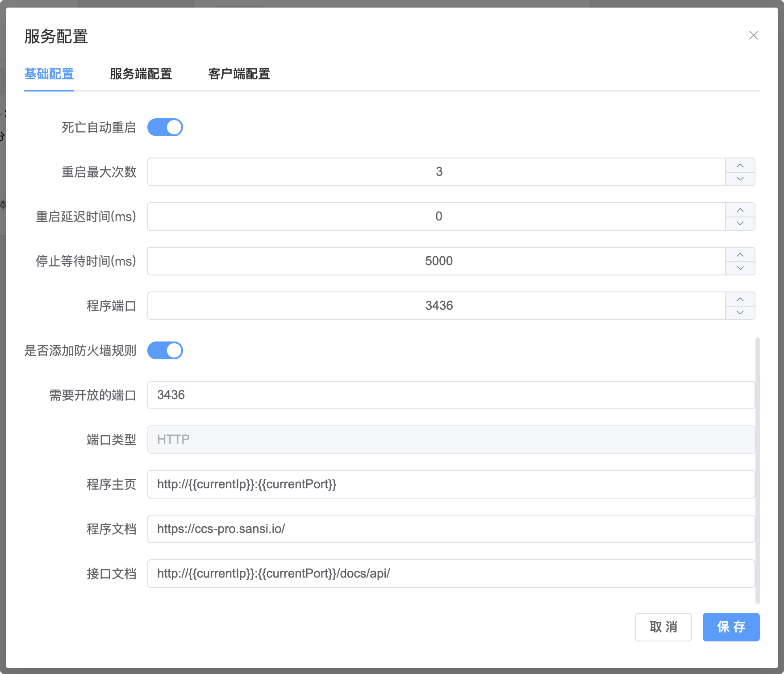
Task: Click the 接口文档 URL field
Action: [x=451, y=574]
